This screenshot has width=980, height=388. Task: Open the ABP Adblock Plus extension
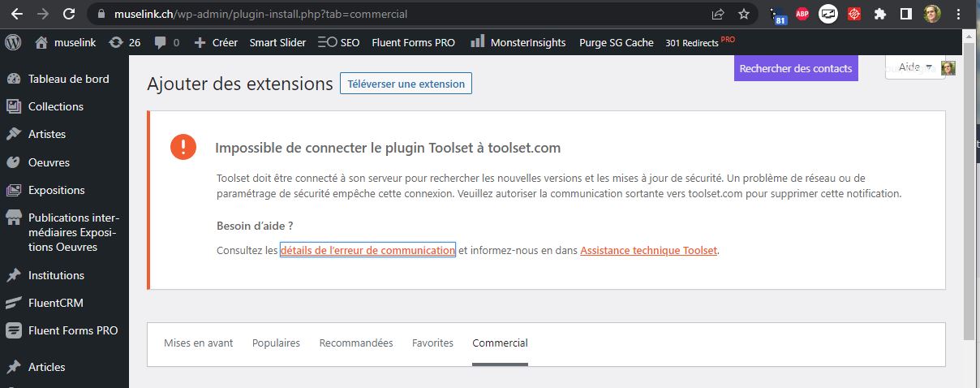coord(802,14)
